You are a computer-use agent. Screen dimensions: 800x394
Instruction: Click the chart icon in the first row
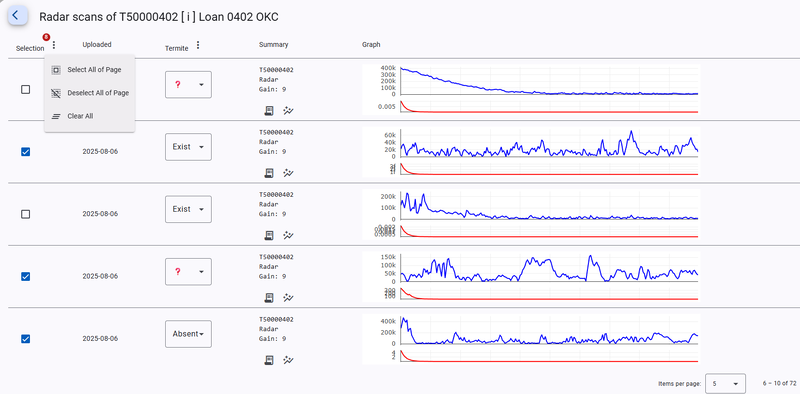[x=288, y=110]
